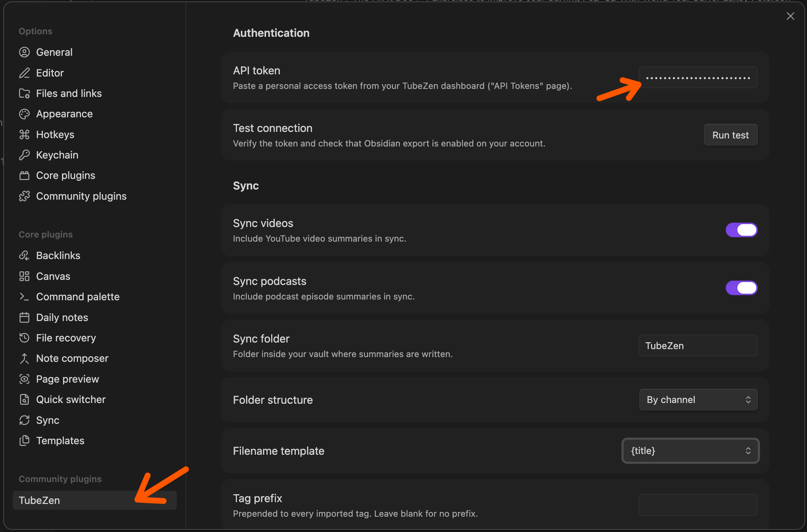Disable the Sync videos toggle

(x=741, y=230)
